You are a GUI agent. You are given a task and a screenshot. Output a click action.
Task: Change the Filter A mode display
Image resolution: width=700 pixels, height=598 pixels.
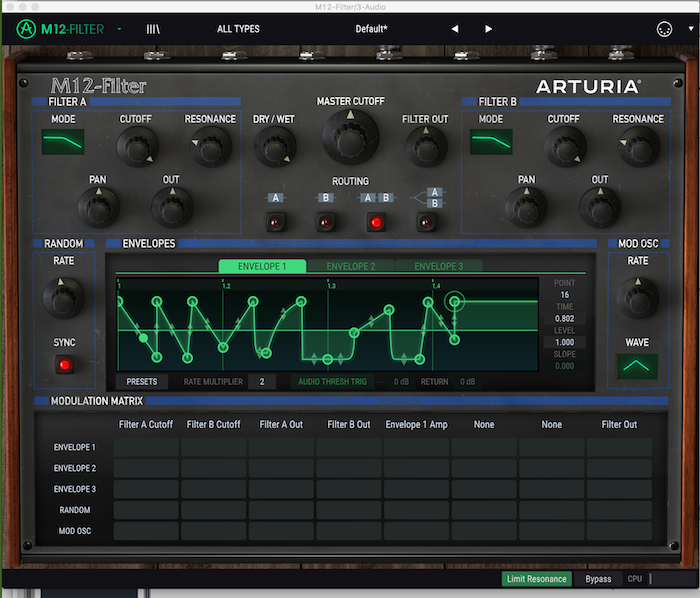pyautogui.click(x=63, y=142)
